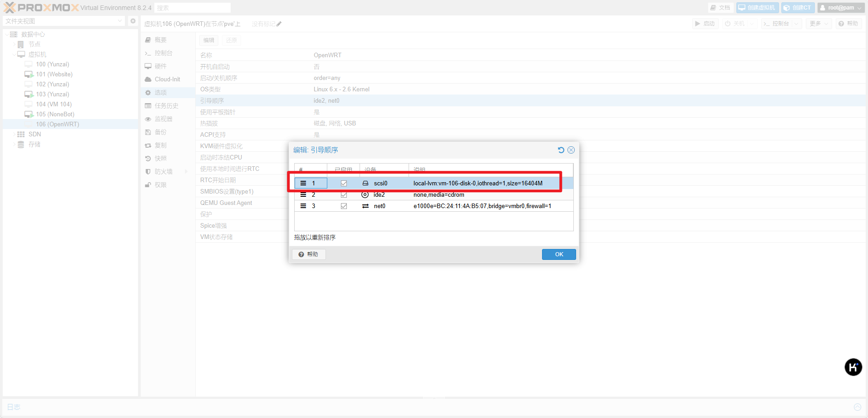868x418 pixels.
Task: Select VM 106 (OpenWRT) in the tree
Action: point(57,124)
